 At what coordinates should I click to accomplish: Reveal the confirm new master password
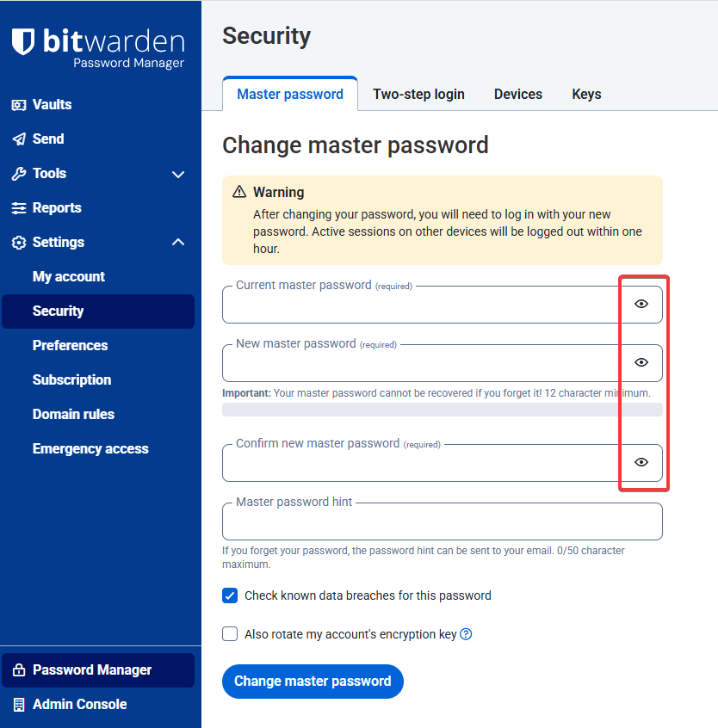[x=641, y=462]
